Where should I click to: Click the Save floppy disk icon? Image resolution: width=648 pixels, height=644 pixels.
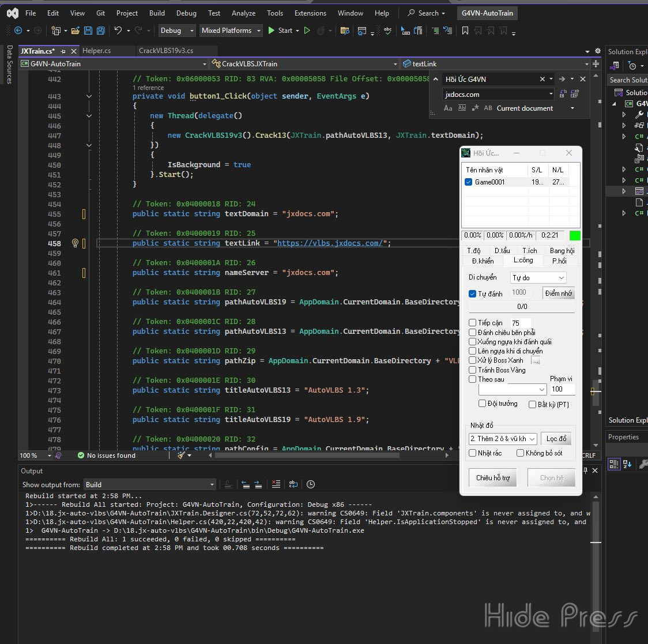88,31
